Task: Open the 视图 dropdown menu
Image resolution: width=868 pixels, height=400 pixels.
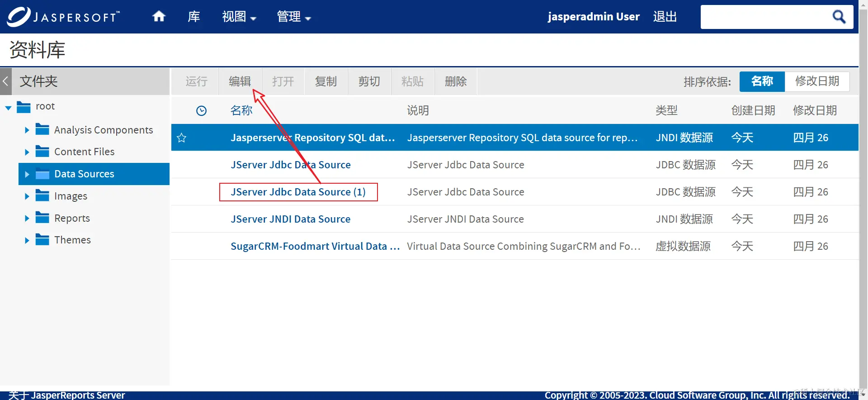Action: point(239,17)
